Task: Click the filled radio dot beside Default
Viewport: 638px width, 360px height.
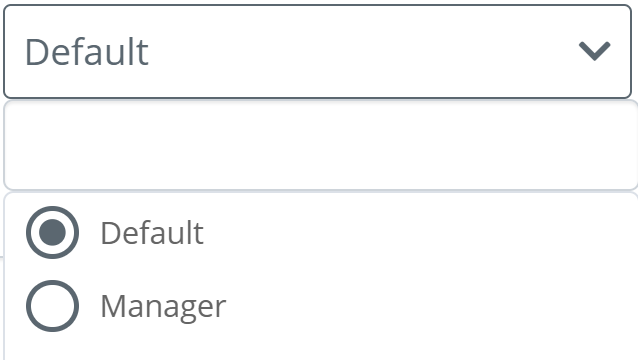Action: [x=52, y=232]
